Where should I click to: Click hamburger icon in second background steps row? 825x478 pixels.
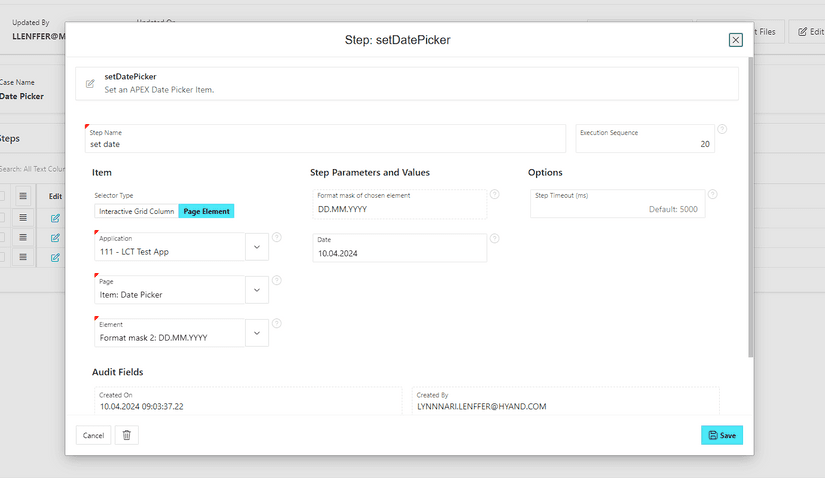pyautogui.click(x=23, y=237)
